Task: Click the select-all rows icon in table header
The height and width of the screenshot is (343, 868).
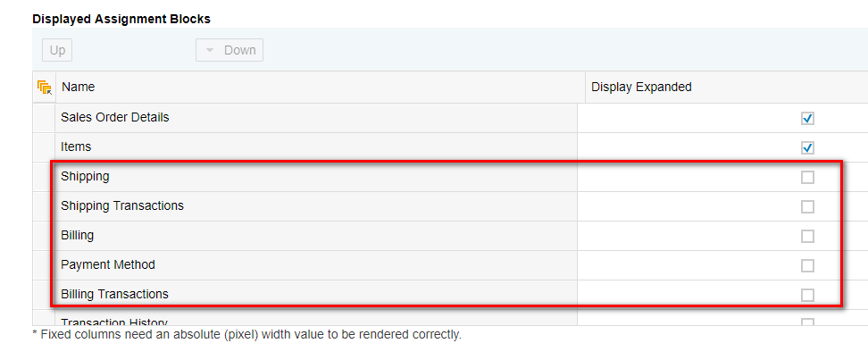Action: (44, 87)
